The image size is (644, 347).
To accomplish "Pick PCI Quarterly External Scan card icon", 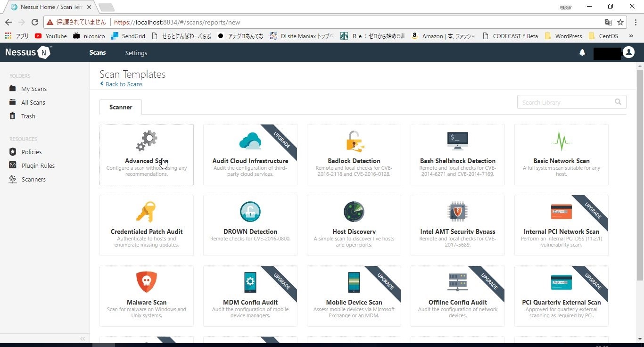I will (x=561, y=282).
